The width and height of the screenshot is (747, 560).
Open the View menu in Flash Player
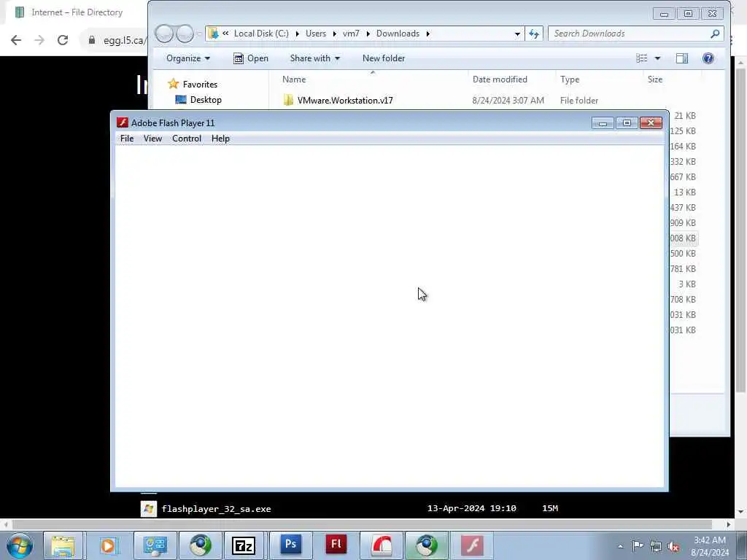tap(152, 139)
